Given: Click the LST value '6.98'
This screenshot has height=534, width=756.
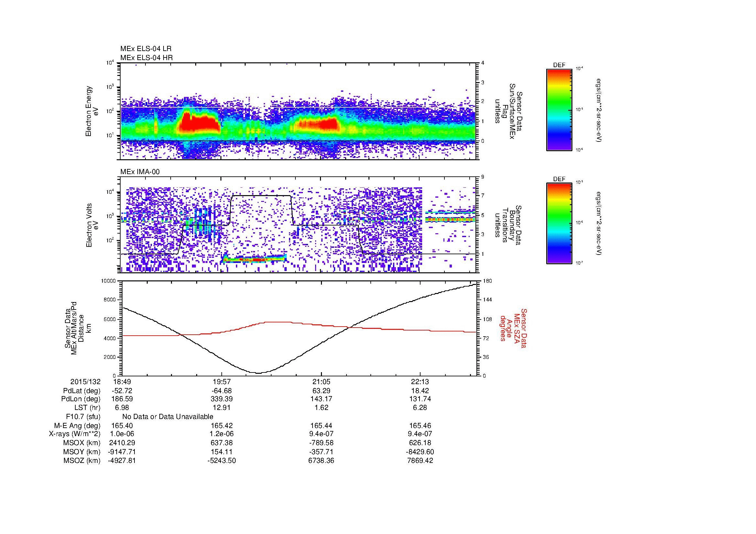Looking at the screenshot, I should 122,408.
